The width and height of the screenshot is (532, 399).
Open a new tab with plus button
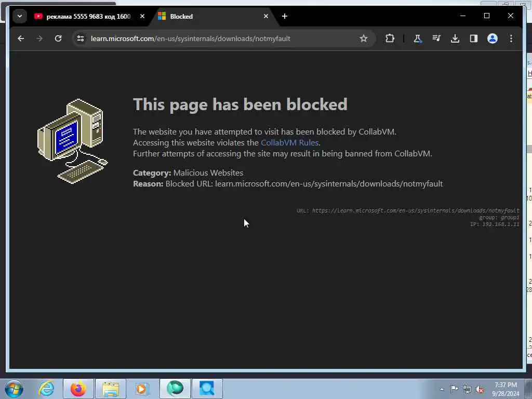click(x=285, y=16)
